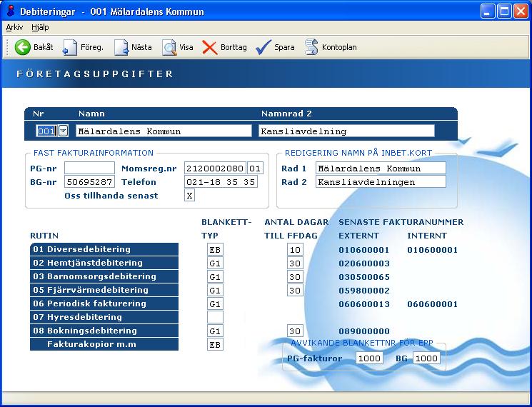Click the empty PG-nr field

pos(89,169)
